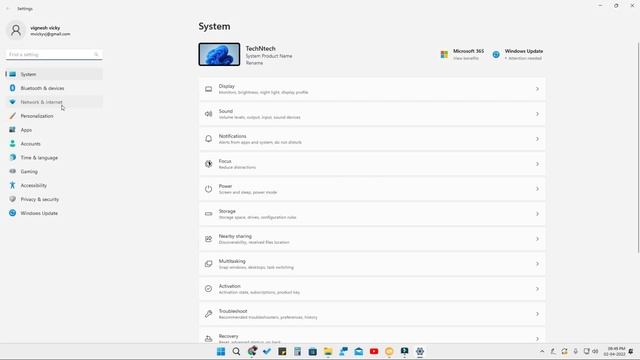Screen dimensions: 640x360
Task: Click the vertical scrollbar on the right
Action: pos(638,147)
